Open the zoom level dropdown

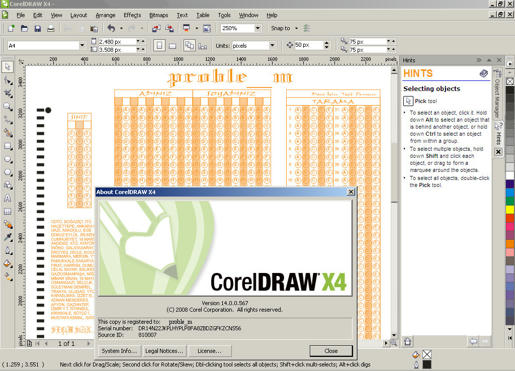(x=257, y=28)
